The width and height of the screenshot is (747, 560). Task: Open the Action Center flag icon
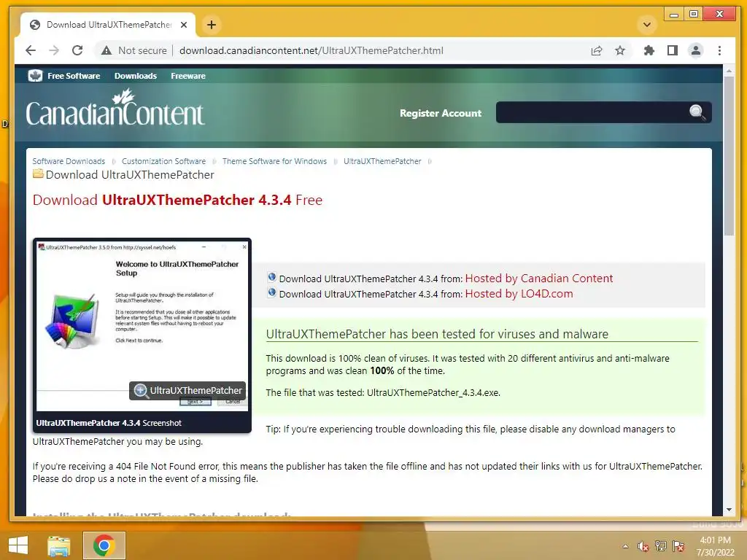678,546
